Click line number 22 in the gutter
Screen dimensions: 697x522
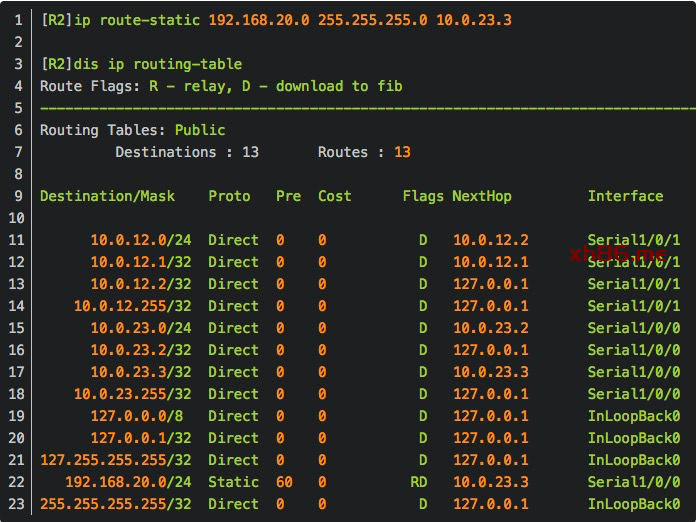(18, 482)
